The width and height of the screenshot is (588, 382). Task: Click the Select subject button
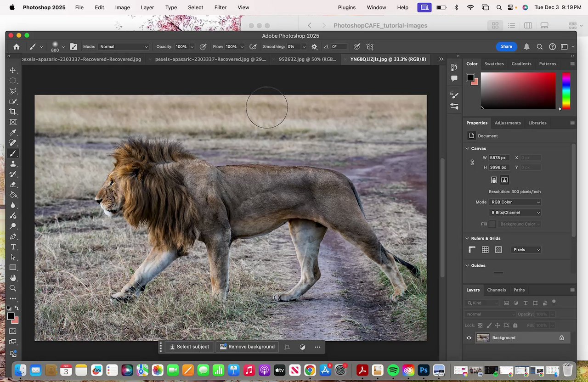coord(189,347)
